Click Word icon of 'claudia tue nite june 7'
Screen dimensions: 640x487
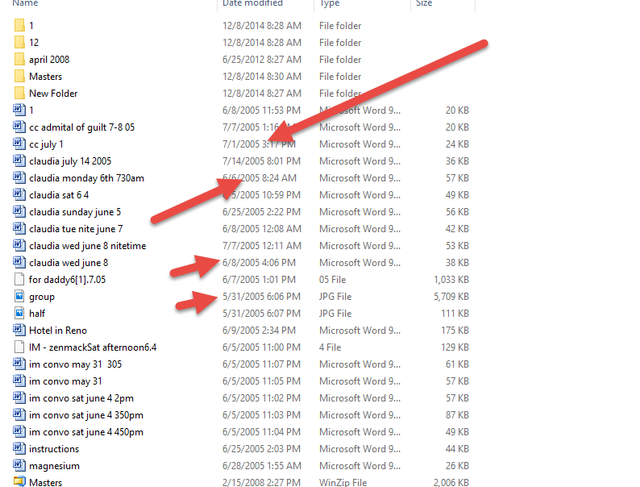19,229
